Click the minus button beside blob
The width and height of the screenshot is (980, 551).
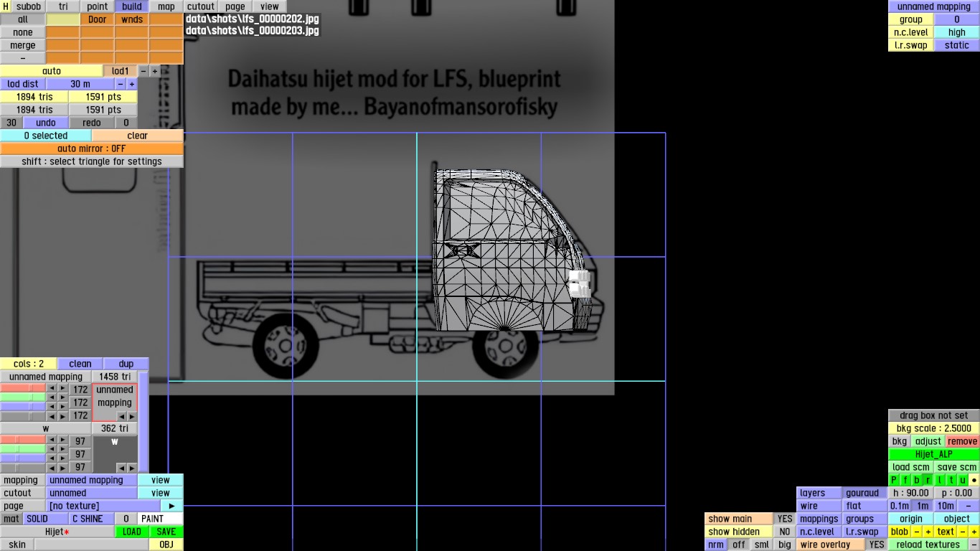point(917,532)
